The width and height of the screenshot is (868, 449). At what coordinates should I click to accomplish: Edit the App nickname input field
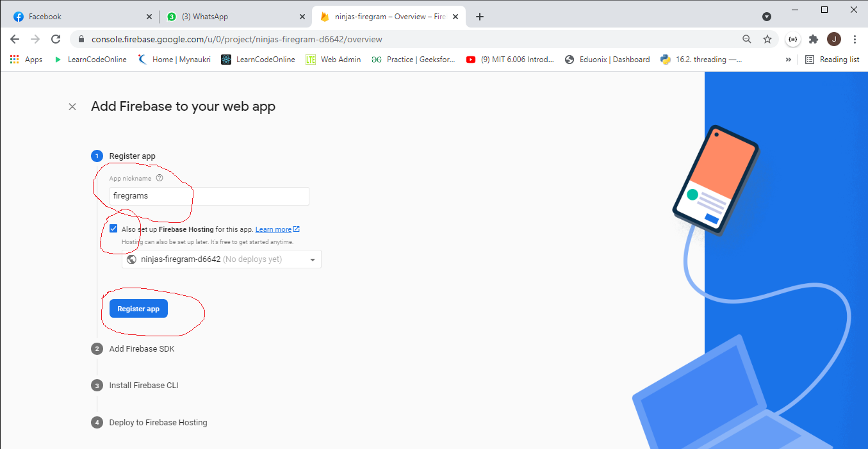(209, 196)
